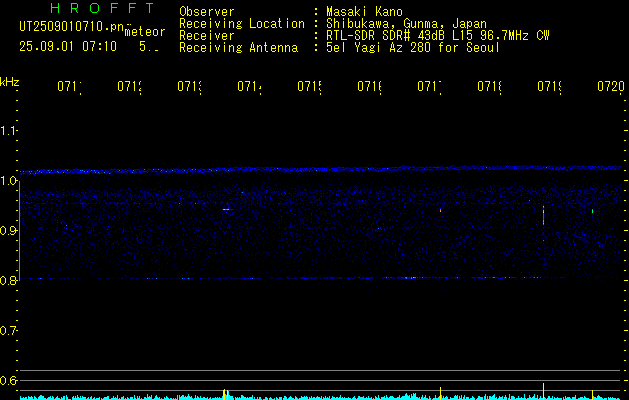Click the count value '5..' beside the date
Image resolution: width=629 pixels, height=400 pixels.
[149, 47]
